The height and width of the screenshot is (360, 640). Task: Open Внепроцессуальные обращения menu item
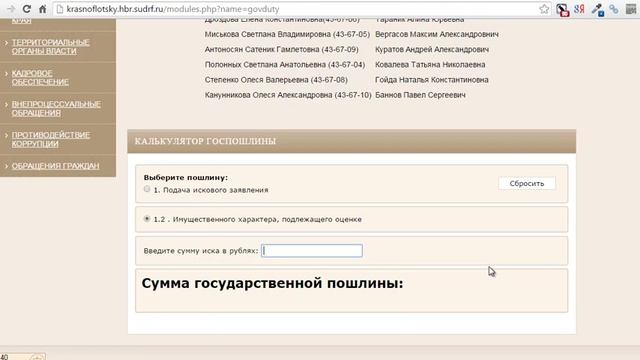[56, 108]
